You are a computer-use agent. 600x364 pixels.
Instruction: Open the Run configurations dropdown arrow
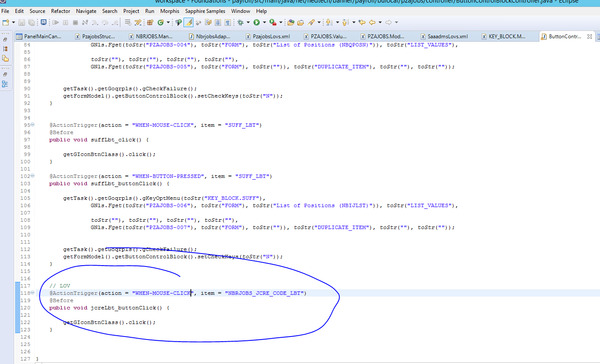pos(264,21)
